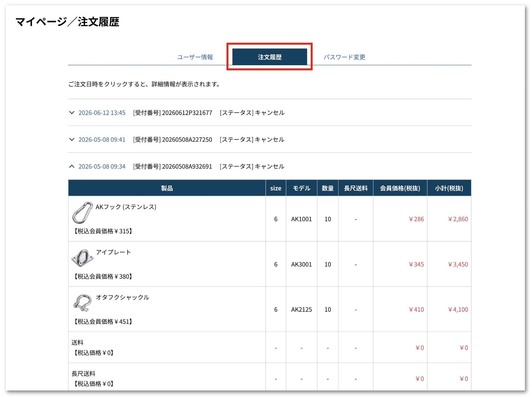Click status キャンセル for order 20260508A227250

click(270, 140)
